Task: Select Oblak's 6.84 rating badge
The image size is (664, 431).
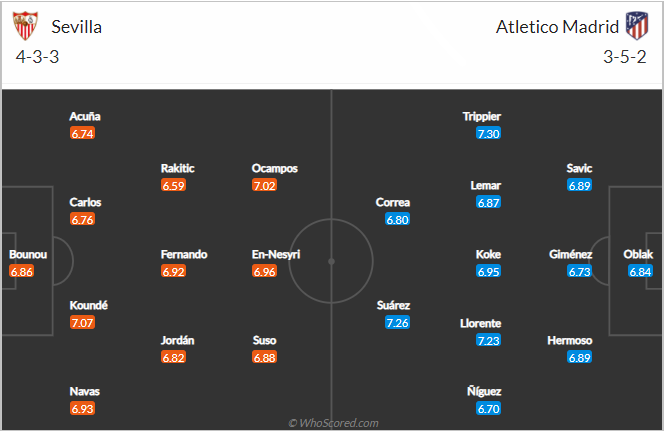Action: 640,271
